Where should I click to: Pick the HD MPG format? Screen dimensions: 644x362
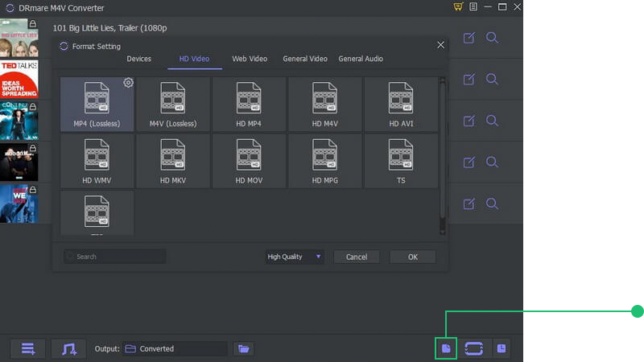coord(325,161)
